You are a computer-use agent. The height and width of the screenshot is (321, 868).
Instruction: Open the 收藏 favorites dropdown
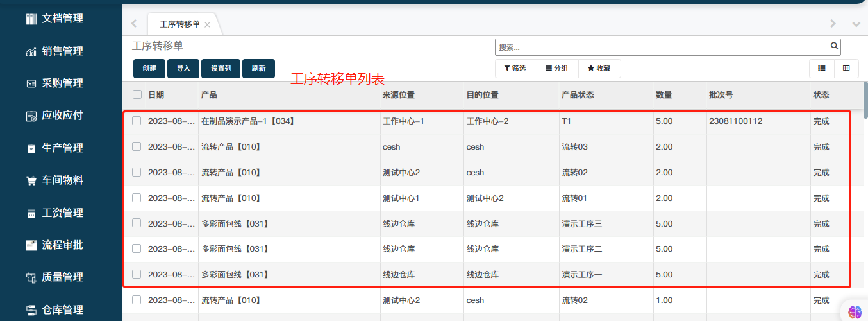[x=599, y=68]
